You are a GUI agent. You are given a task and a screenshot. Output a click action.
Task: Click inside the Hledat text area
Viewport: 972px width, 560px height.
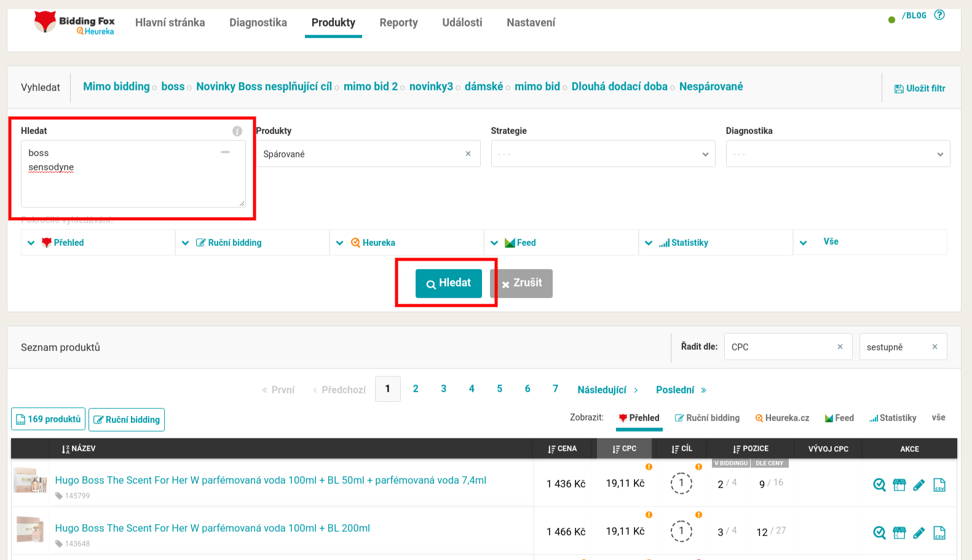pos(133,174)
